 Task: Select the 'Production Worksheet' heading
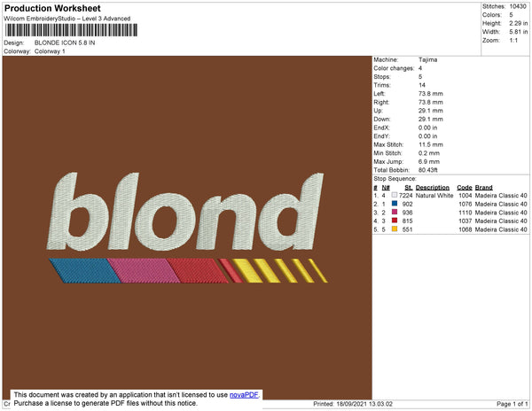pyautogui.click(x=52, y=9)
